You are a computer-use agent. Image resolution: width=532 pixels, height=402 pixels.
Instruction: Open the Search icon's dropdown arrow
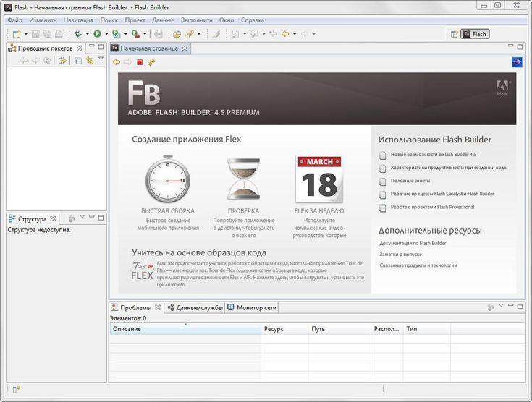point(199,34)
